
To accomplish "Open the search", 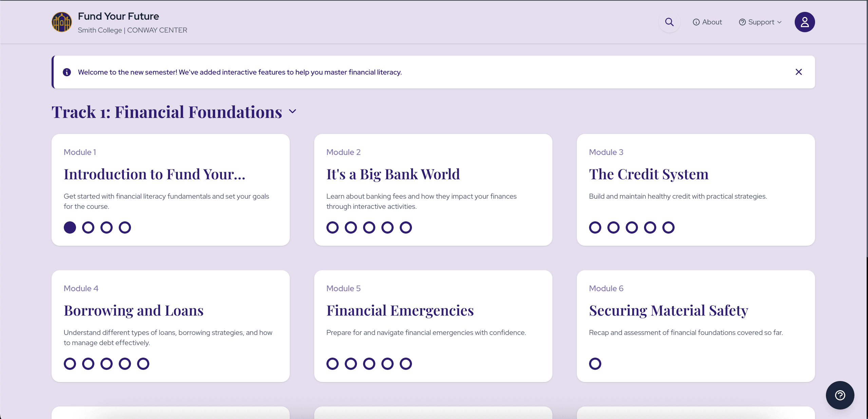I will [669, 22].
